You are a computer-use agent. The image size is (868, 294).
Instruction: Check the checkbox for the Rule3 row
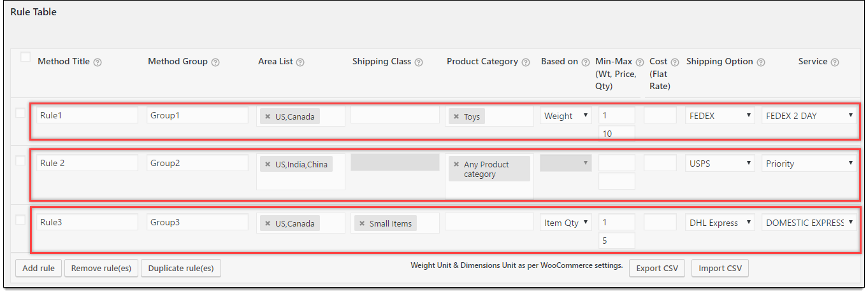point(20,220)
